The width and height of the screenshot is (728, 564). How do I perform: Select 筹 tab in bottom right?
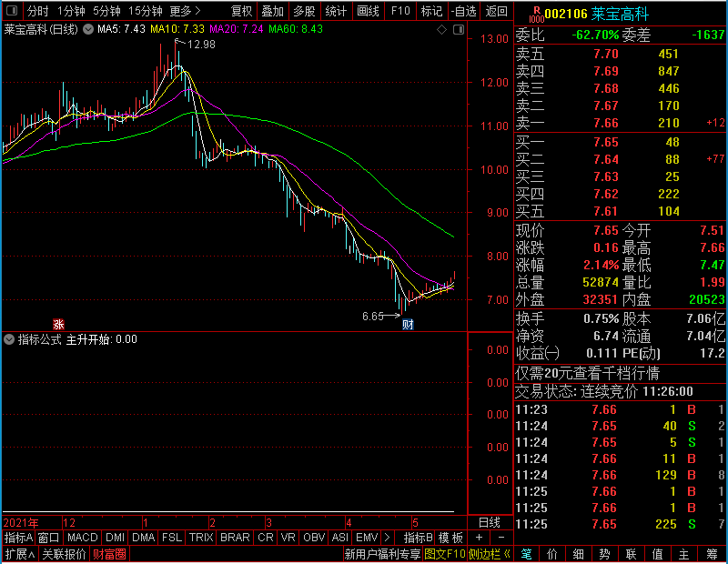pos(712,554)
